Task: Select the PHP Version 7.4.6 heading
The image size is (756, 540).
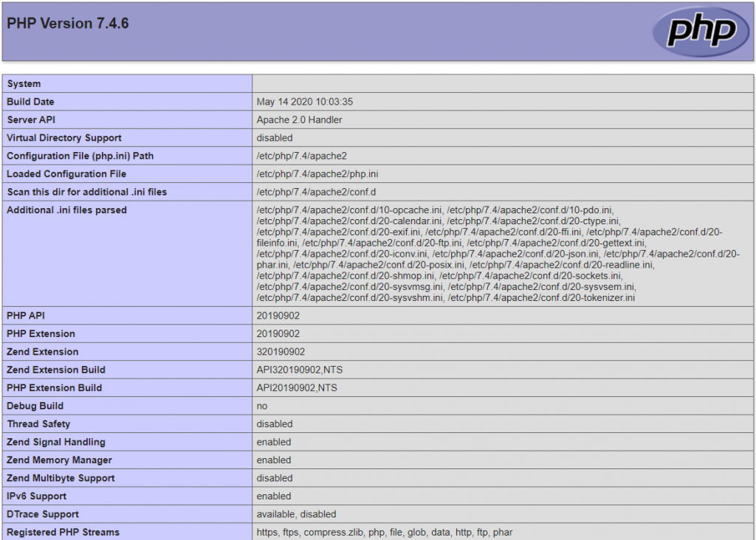Action: [x=67, y=24]
